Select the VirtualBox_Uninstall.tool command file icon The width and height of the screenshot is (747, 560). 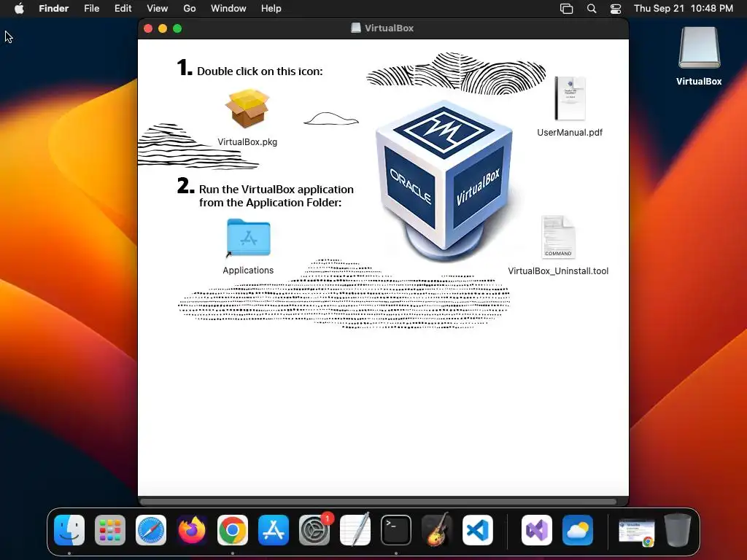558,237
